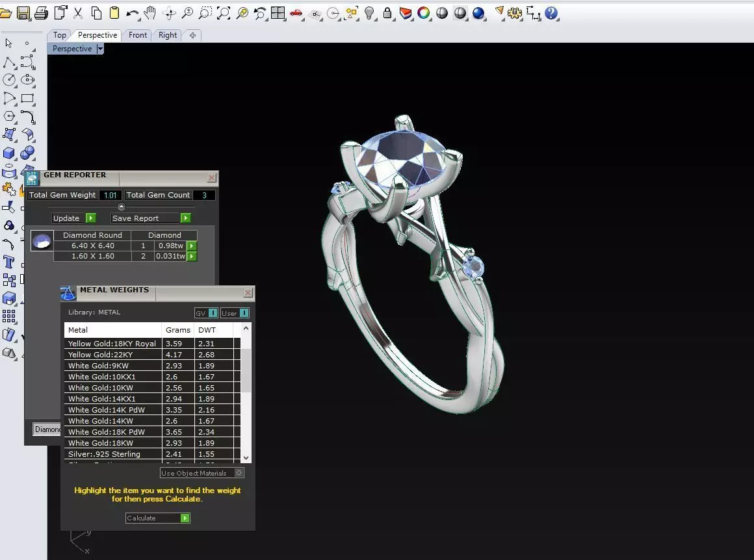Click the Metal Weights list scrollbar thumb
This screenshot has height=560, width=754.
tap(246, 370)
